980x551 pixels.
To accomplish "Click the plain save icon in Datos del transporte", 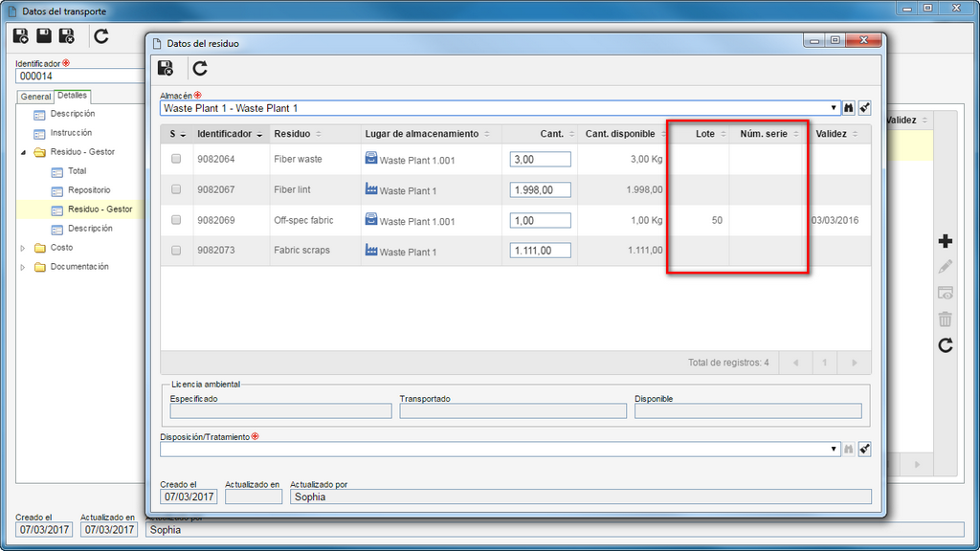I will click(44, 36).
